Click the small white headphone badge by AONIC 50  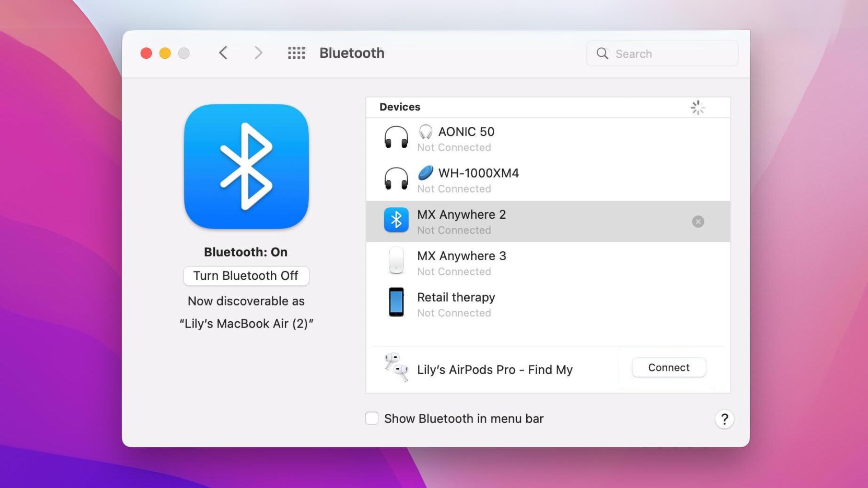[425, 131]
